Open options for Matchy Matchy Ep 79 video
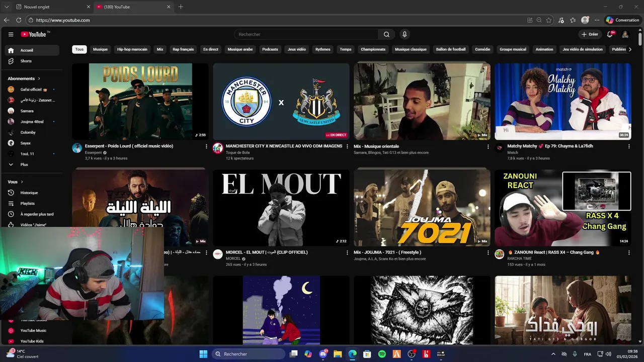 click(x=629, y=146)
